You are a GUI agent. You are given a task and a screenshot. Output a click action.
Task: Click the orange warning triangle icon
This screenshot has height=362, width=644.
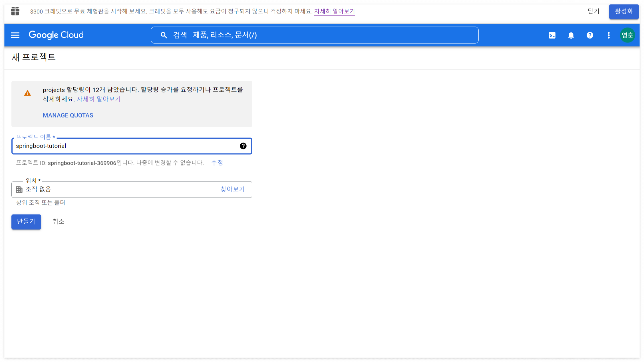[27, 93]
